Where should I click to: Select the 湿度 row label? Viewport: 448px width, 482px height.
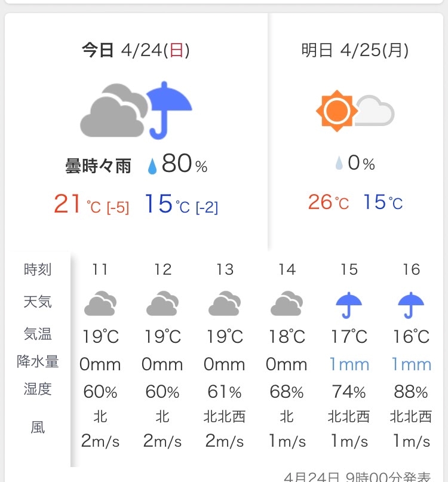(38, 389)
